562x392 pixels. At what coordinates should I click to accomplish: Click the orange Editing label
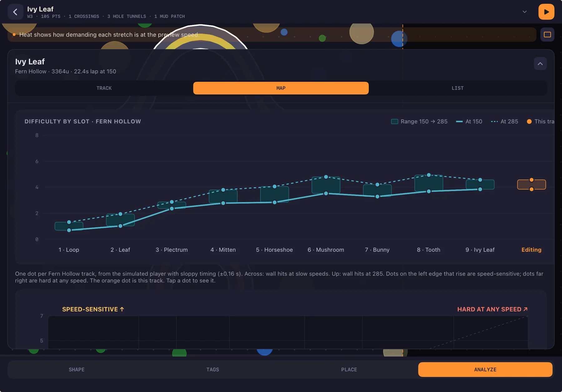tap(531, 250)
